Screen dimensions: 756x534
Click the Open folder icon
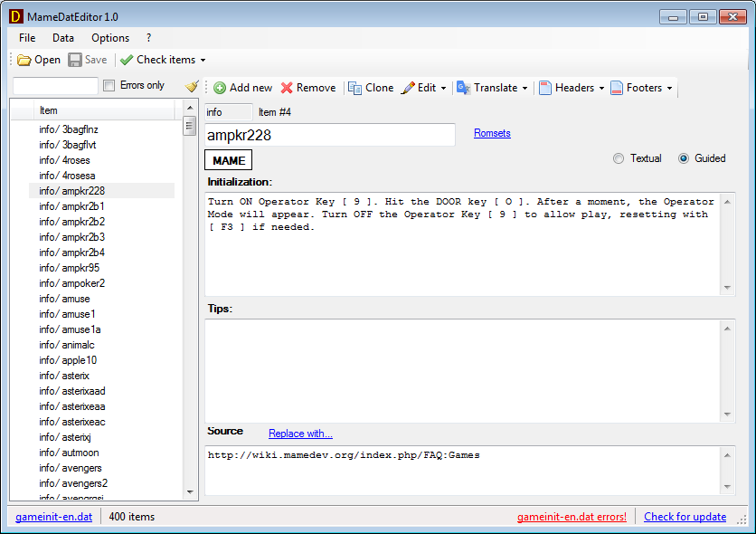24,60
